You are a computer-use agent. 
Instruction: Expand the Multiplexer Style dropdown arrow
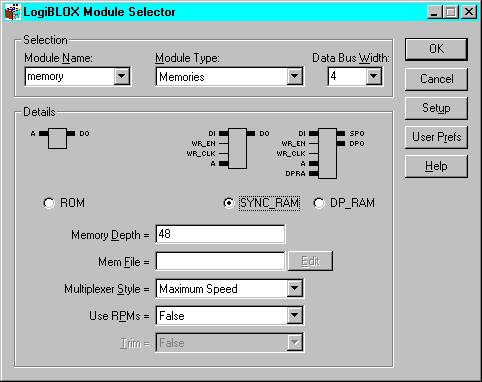[x=295, y=288]
